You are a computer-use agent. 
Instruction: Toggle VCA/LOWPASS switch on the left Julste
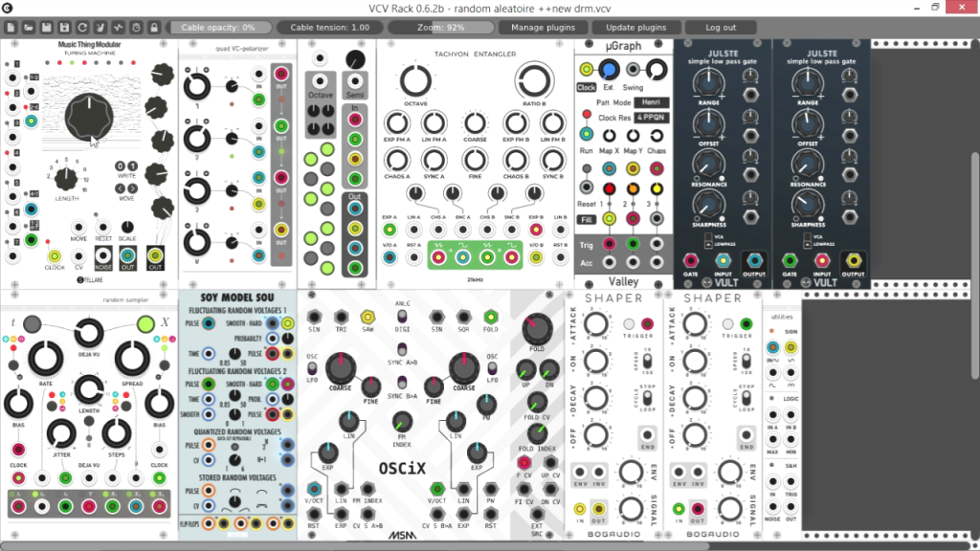(x=709, y=240)
